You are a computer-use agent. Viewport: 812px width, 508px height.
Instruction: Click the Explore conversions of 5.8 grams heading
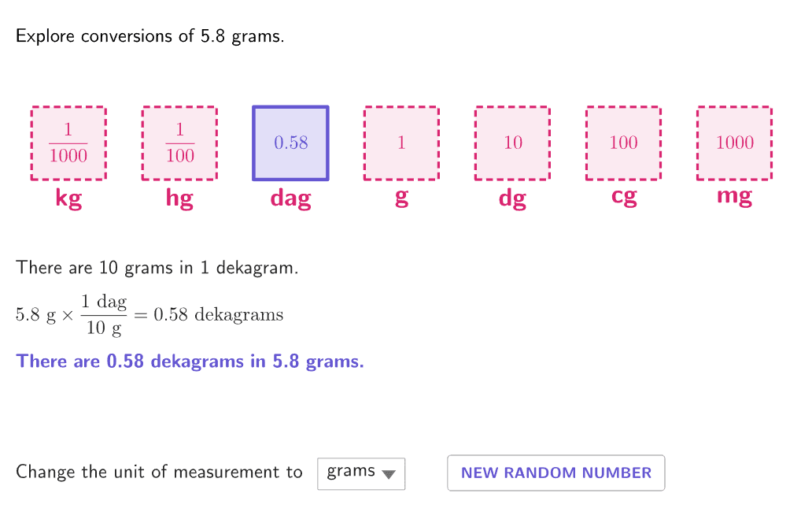click(x=150, y=36)
